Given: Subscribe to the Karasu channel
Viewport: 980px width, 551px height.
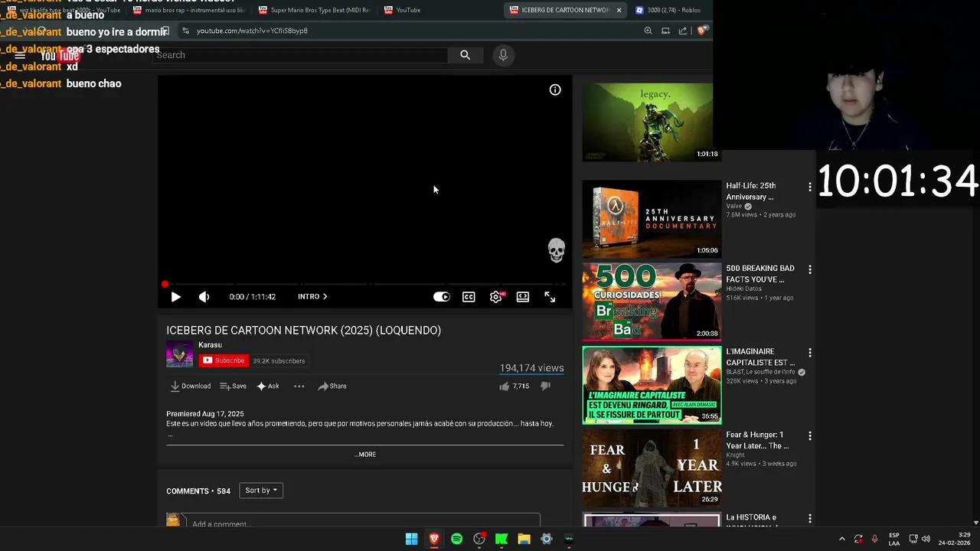Looking at the screenshot, I should (x=223, y=360).
